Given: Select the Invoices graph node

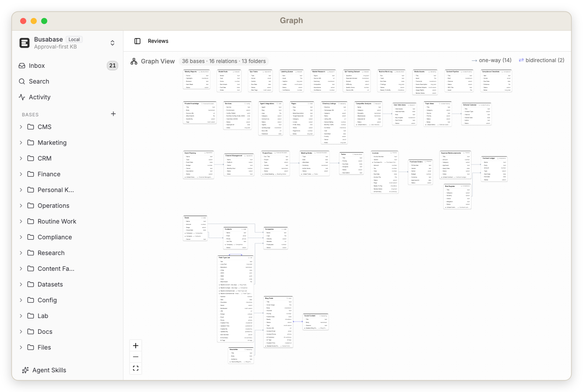Looking at the screenshot, I should pos(384,172).
